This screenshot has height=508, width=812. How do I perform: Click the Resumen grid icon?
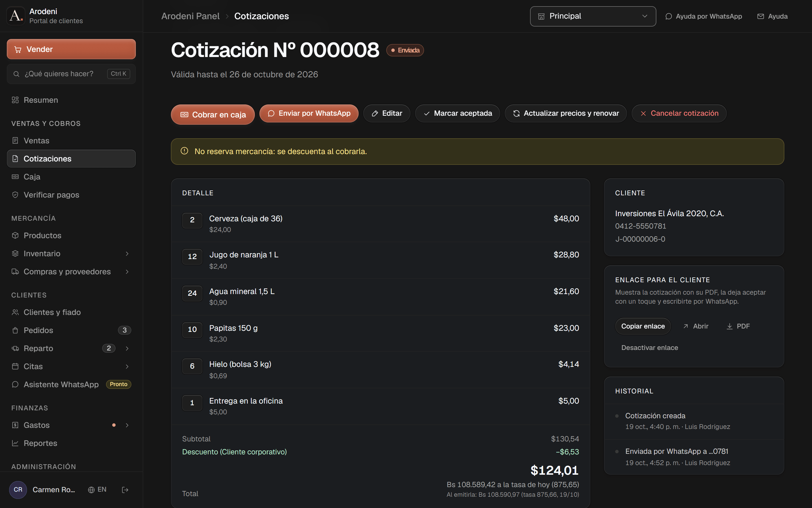[15, 100]
